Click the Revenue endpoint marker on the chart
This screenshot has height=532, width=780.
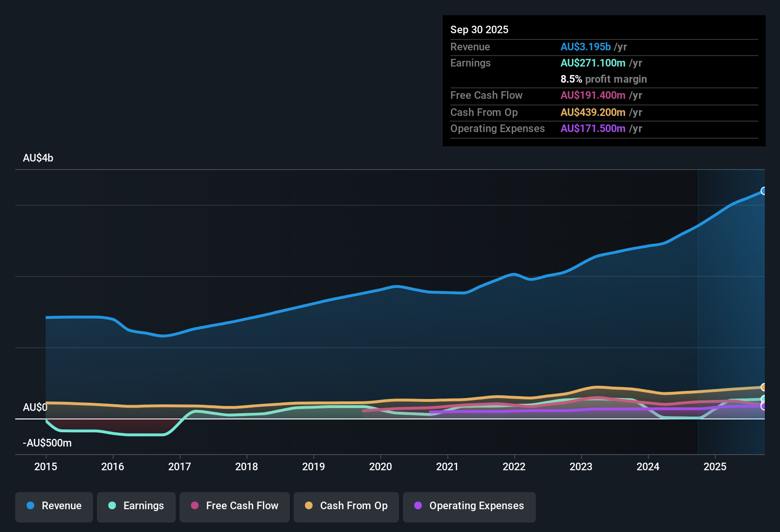click(764, 191)
